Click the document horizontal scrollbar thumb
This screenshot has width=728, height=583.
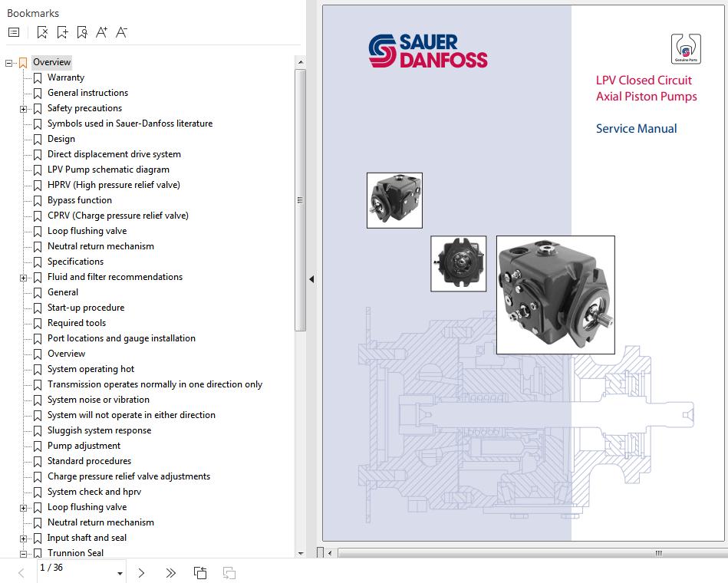(x=532, y=553)
